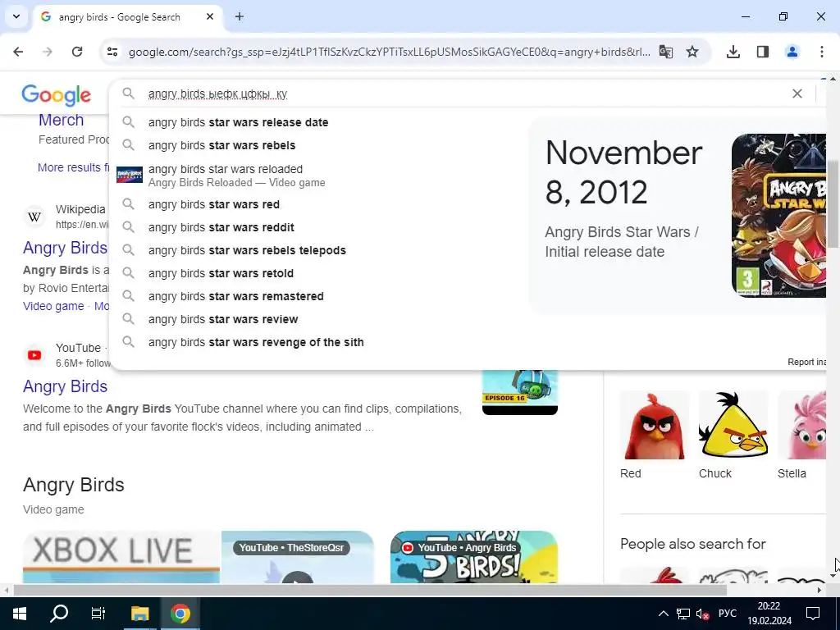
Task: Clear the search box with the X
Action: coord(797,94)
